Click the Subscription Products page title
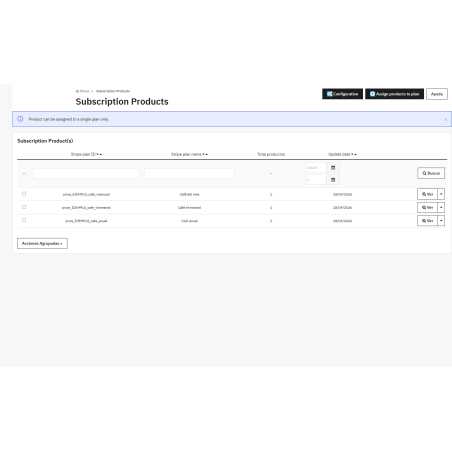 click(122, 102)
